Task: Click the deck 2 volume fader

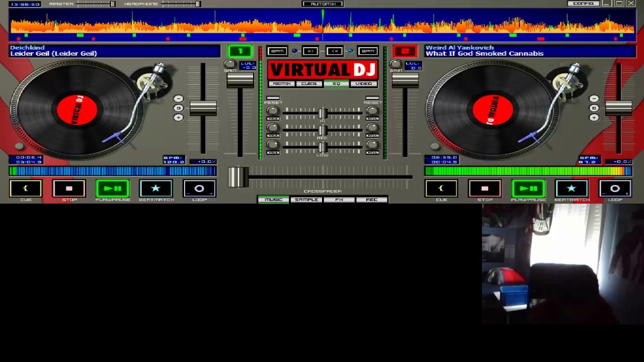Action: point(405,79)
